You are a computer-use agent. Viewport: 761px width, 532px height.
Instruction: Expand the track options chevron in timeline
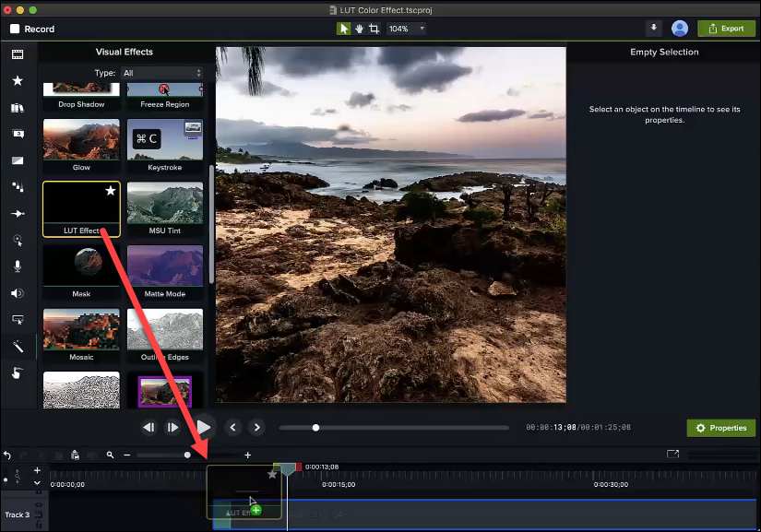(37, 482)
